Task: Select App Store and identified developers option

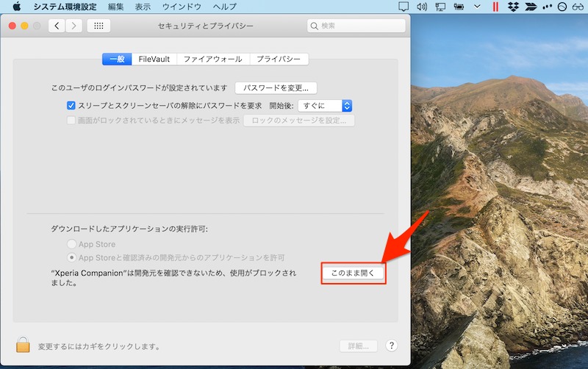Action: click(71, 257)
